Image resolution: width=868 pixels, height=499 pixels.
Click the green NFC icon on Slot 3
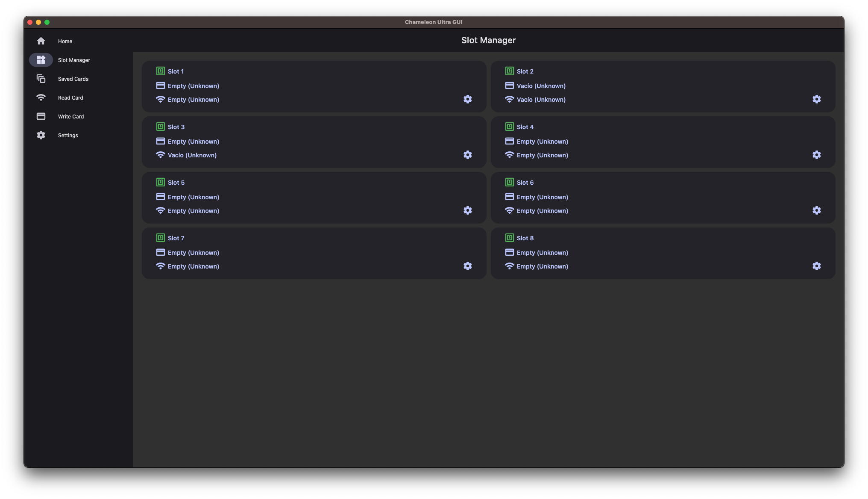[160, 127]
